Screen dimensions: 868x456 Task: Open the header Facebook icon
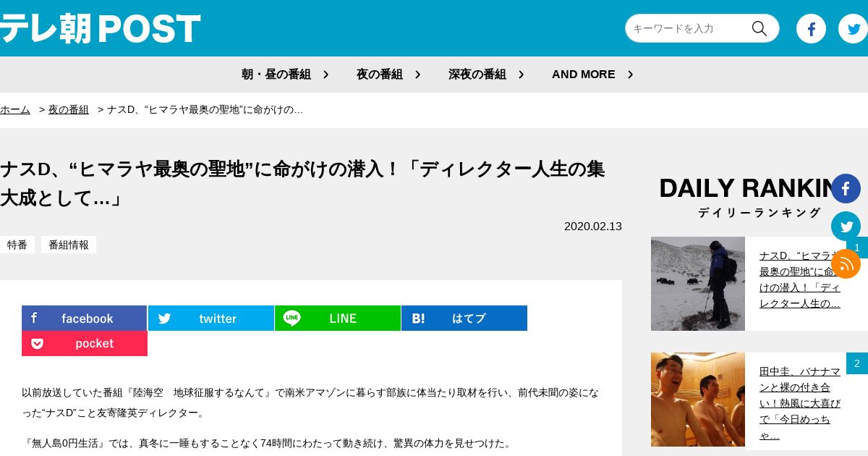point(811,29)
